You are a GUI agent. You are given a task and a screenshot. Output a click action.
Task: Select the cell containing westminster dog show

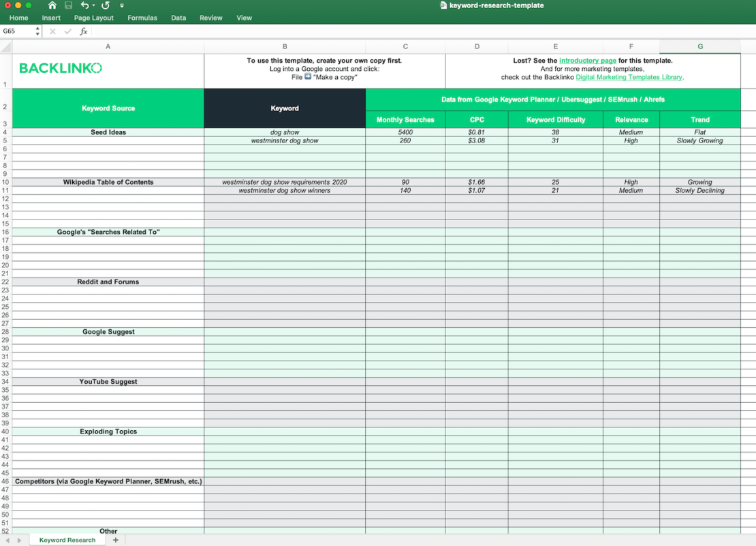pos(285,140)
